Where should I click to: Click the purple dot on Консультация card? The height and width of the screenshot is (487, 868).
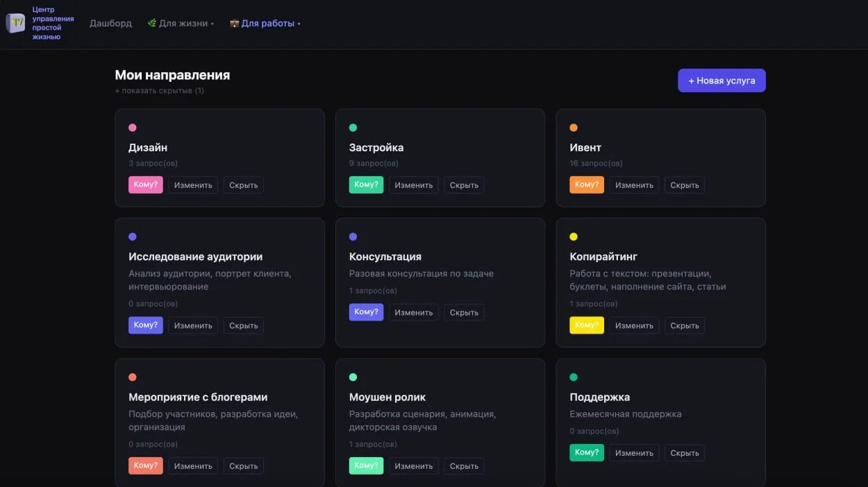[x=353, y=237]
